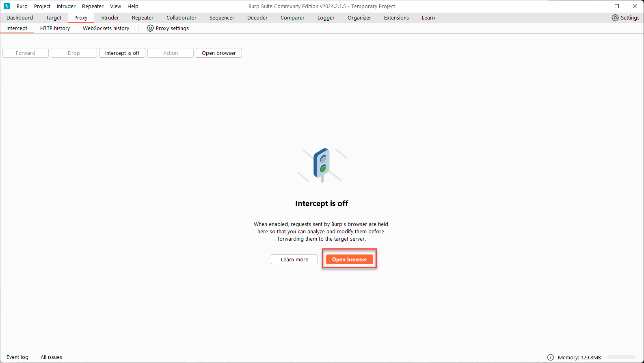Expand the Help menu
644x363 pixels.
tap(133, 6)
